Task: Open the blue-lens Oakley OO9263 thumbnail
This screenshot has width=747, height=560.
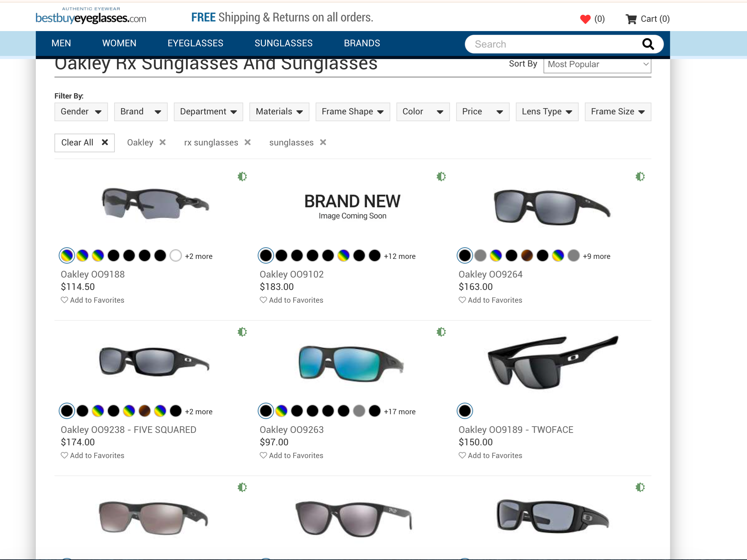Action: click(x=351, y=363)
